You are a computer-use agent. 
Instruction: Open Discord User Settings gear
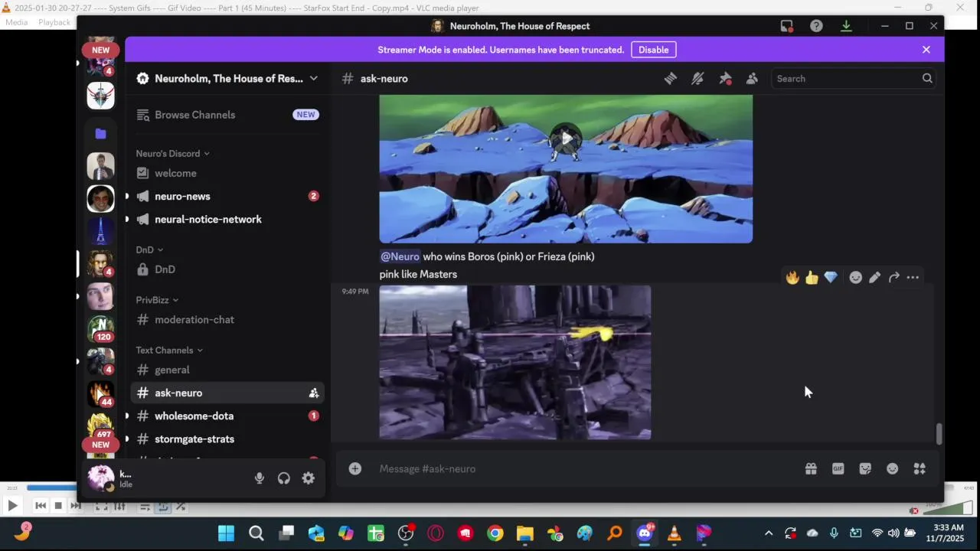308,478
